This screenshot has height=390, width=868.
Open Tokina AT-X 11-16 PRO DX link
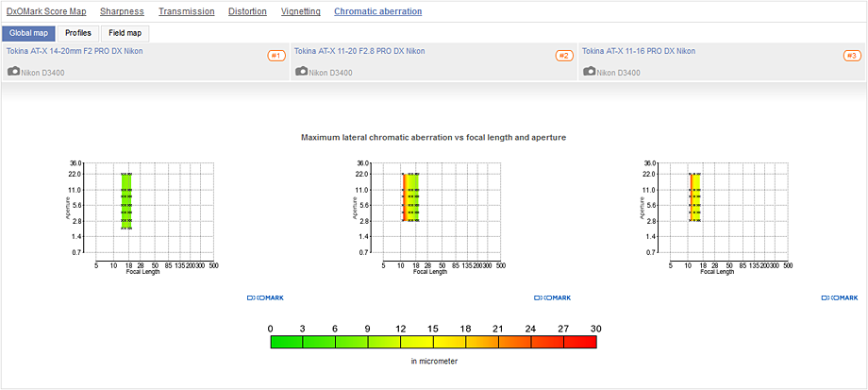coord(639,51)
